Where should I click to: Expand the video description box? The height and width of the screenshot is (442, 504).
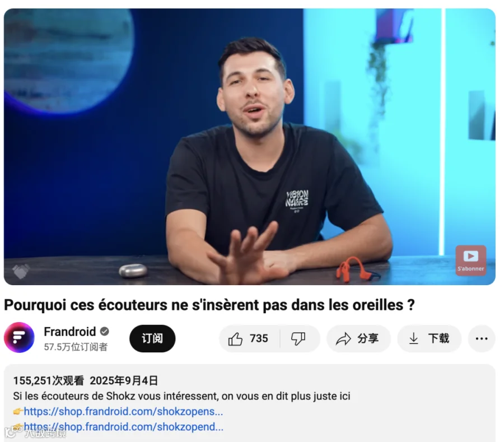tap(249, 403)
